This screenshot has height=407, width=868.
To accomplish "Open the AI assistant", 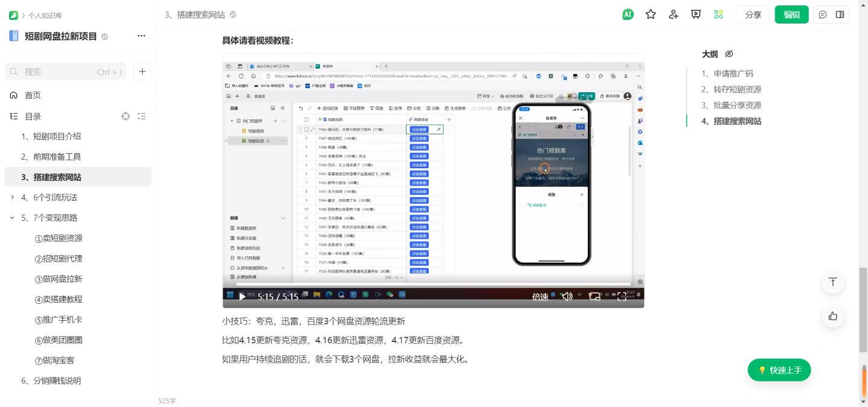I will coord(627,14).
